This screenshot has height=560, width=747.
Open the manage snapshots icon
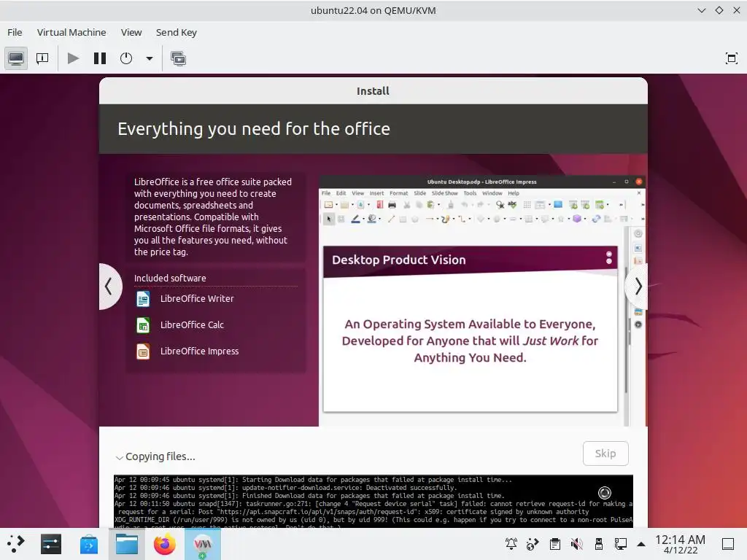pos(178,58)
